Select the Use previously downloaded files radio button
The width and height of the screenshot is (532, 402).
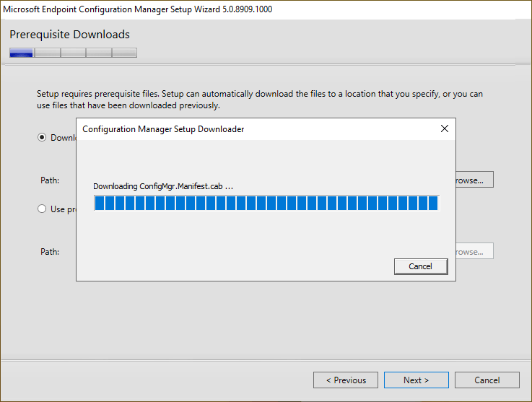click(x=42, y=209)
